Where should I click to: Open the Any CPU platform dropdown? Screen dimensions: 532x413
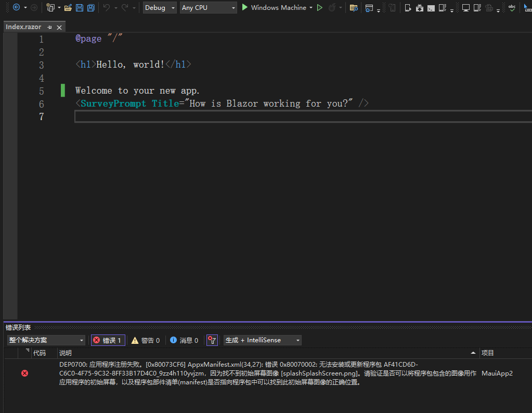click(208, 7)
